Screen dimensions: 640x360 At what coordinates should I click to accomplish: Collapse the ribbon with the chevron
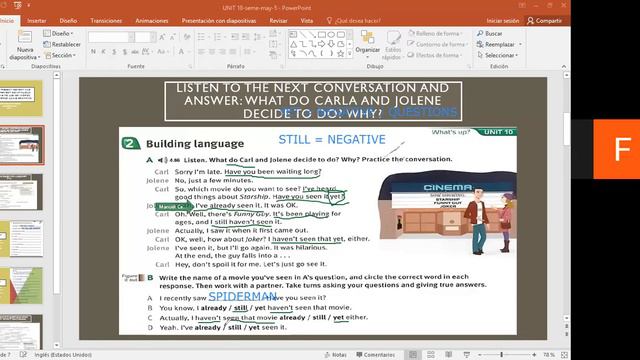(564, 66)
